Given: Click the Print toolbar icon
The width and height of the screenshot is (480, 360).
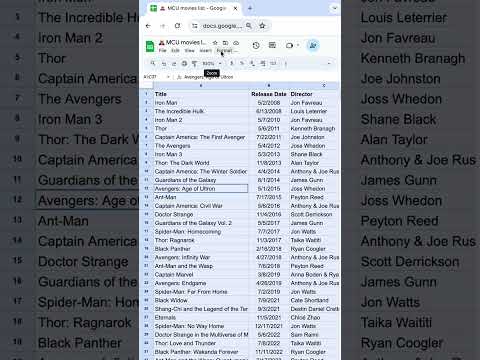Looking at the screenshot, I should 184,63.
